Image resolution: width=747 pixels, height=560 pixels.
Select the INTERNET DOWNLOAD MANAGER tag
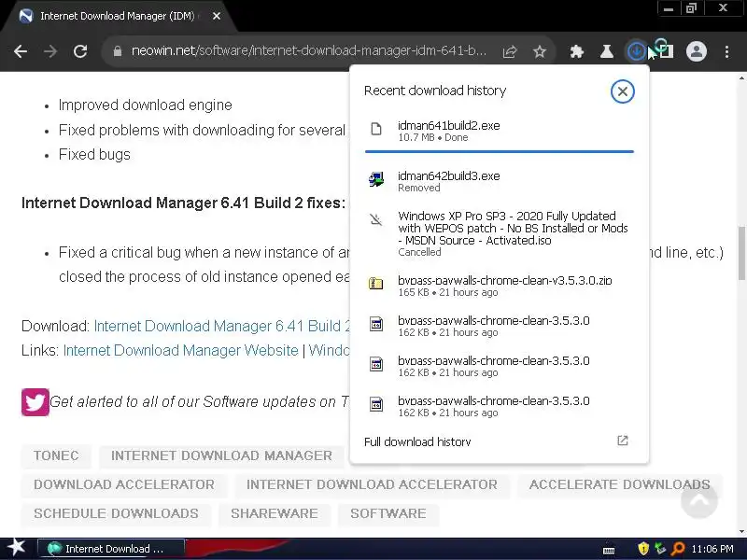(x=221, y=455)
